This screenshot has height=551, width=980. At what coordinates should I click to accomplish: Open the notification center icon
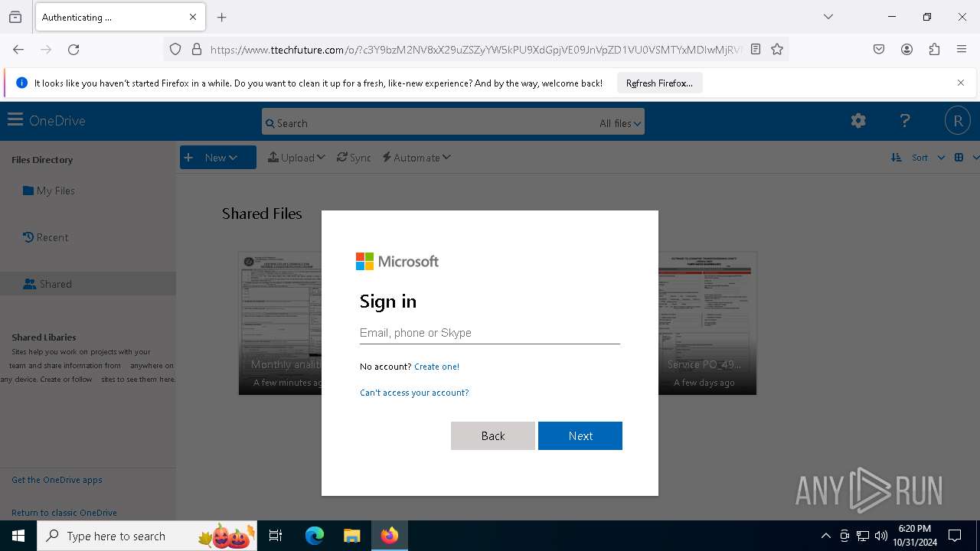955,536
